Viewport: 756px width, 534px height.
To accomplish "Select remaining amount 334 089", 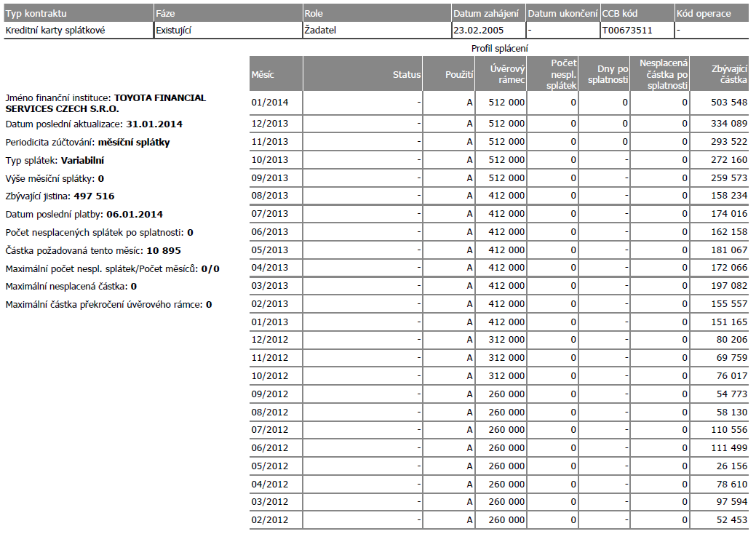I will 720,124.
